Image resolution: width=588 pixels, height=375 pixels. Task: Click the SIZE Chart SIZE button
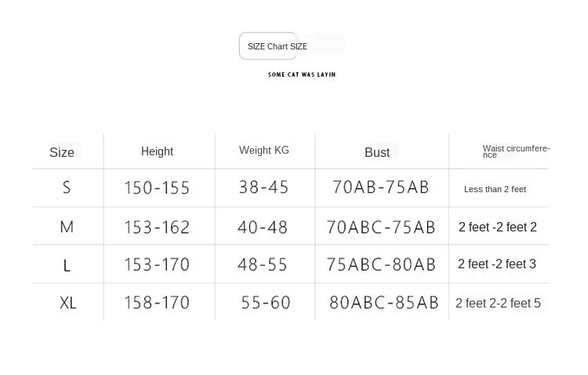click(269, 46)
